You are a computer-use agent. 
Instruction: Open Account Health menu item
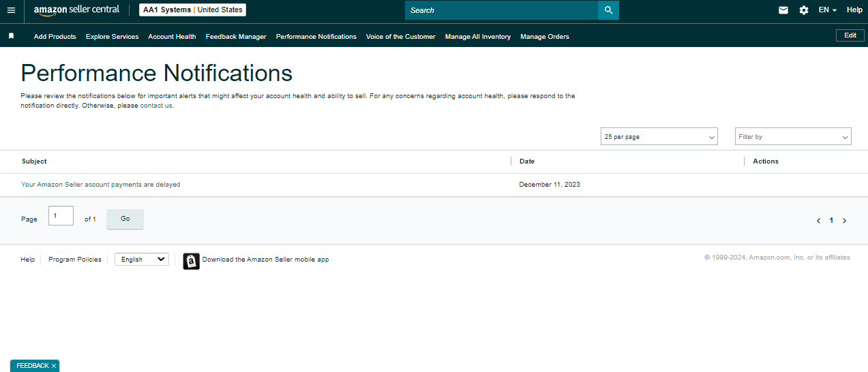tap(172, 37)
